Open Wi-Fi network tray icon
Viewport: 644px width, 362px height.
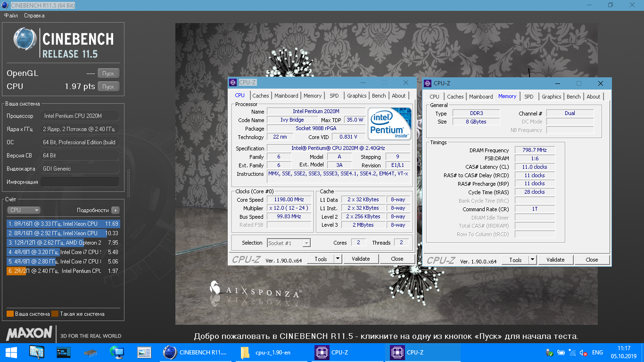(572, 353)
